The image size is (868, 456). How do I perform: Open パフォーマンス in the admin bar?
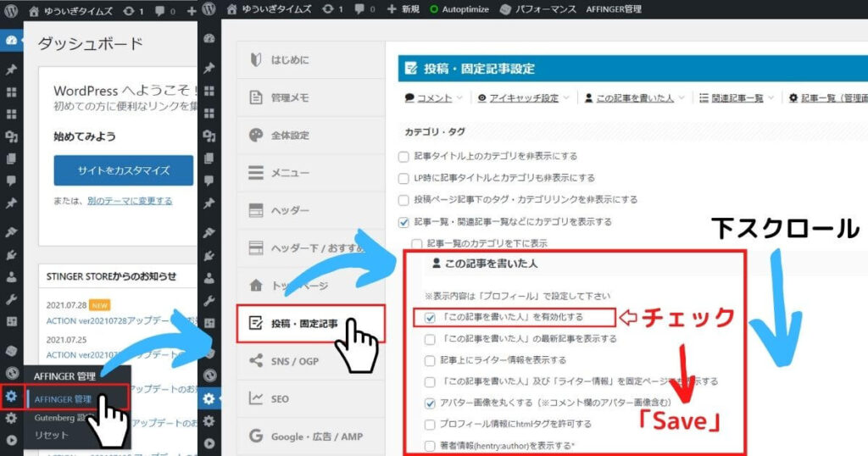point(537,9)
